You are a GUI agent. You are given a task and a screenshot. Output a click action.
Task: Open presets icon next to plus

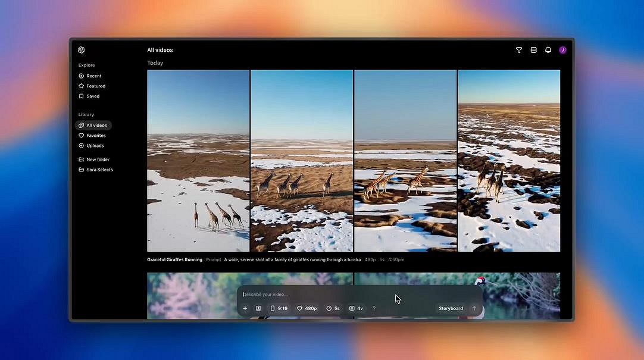[x=258, y=308]
